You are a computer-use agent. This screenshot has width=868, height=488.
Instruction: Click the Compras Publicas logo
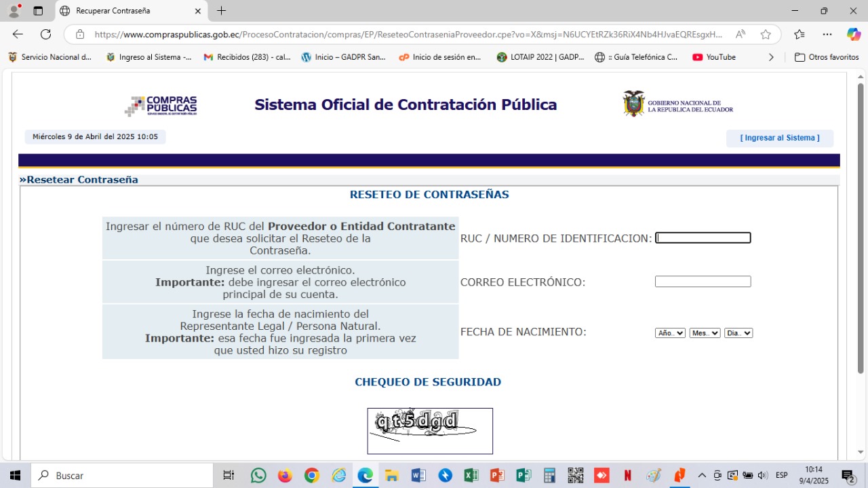(161, 106)
